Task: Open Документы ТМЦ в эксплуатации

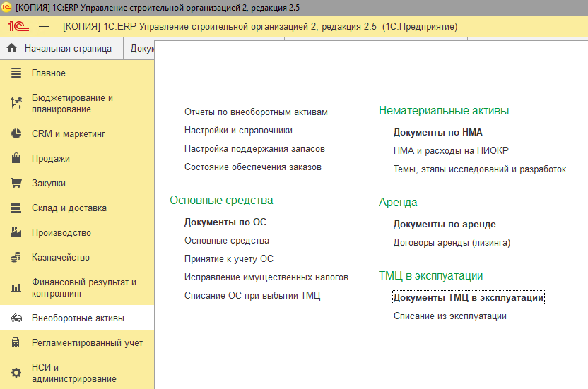Action: (x=468, y=298)
